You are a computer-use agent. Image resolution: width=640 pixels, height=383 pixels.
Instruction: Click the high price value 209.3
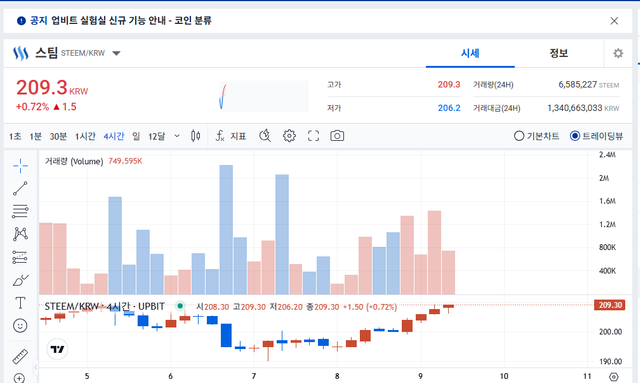click(449, 85)
